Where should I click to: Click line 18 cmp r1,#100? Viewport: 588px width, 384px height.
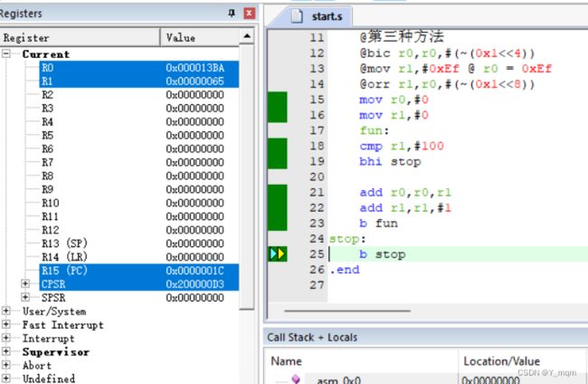pyautogui.click(x=402, y=146)
